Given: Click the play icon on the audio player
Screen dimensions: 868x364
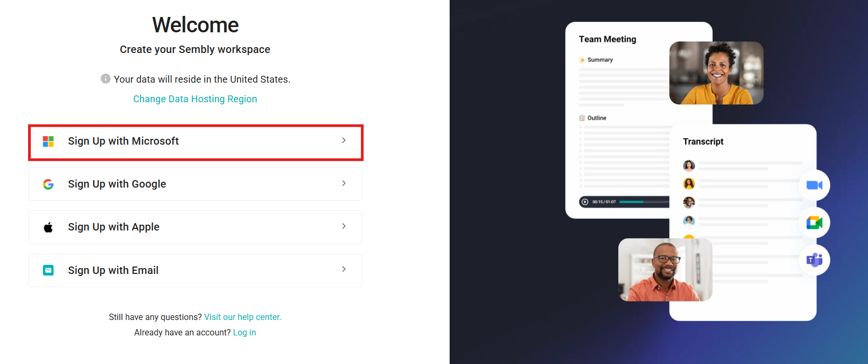Looking at the screenshot, I should click(x=585, y=202).
